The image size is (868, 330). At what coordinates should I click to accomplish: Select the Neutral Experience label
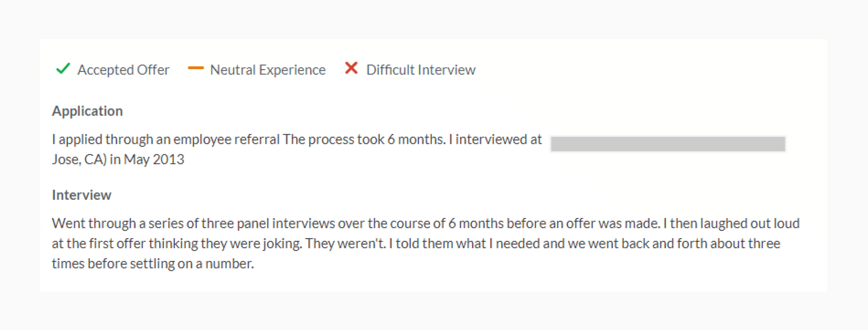tap(268, 70)
